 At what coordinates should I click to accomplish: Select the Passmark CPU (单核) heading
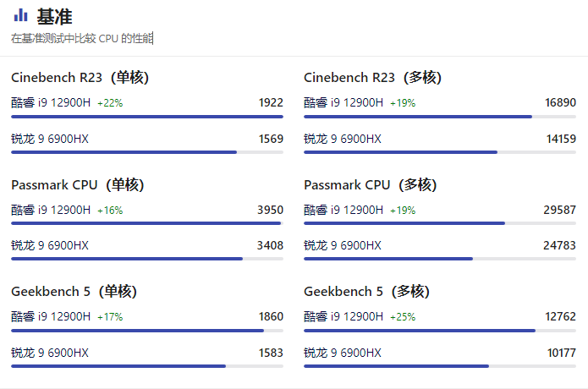(78, 184)
